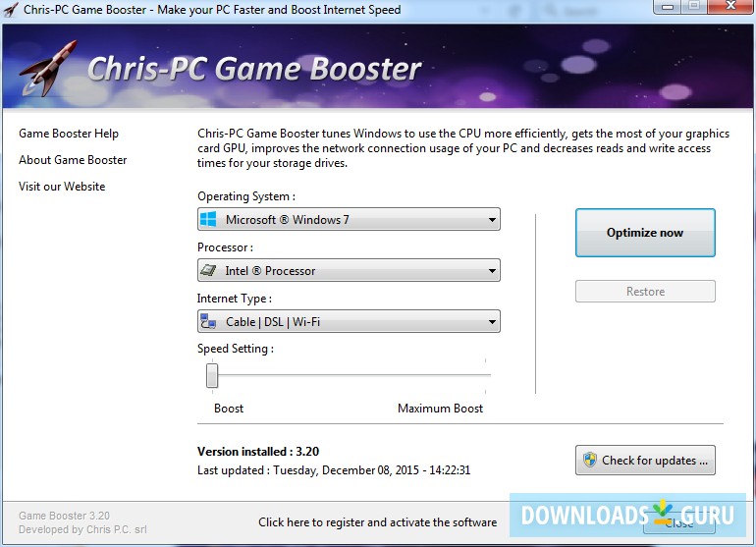
Task: Click the Speed Setting : label
Action: tap(236, 349)
